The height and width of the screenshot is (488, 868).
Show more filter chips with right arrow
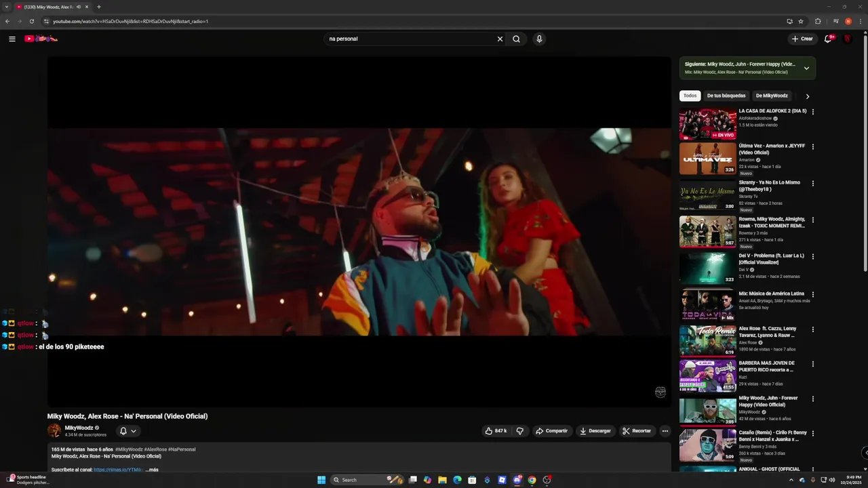(x=807, y=96)
